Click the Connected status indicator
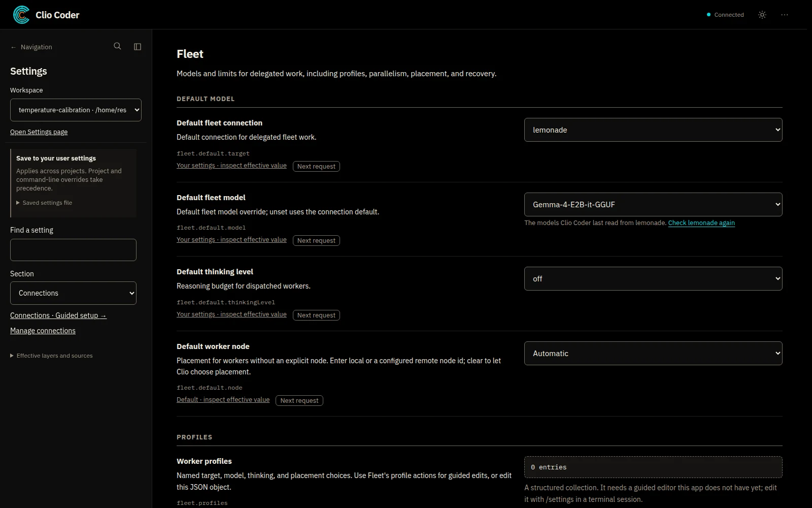The image size is (812, 508). 725,15
